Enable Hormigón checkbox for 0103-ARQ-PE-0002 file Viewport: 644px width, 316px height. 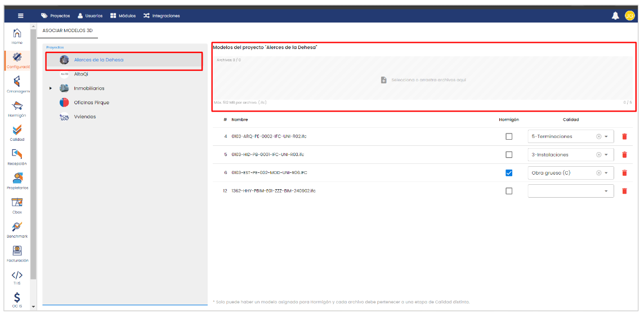coord(509,136)
